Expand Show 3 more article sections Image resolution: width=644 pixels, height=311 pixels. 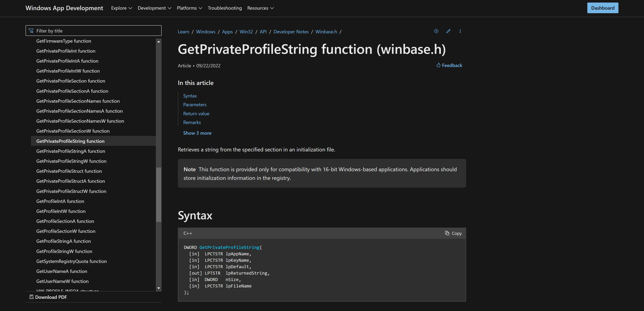(197, 133)
